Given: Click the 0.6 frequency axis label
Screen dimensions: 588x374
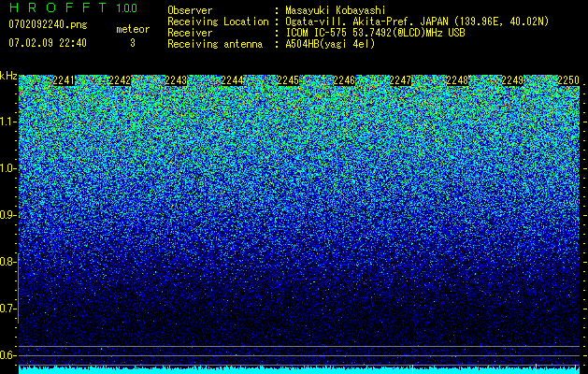Looking at the screenshot, I should [7, 355].
